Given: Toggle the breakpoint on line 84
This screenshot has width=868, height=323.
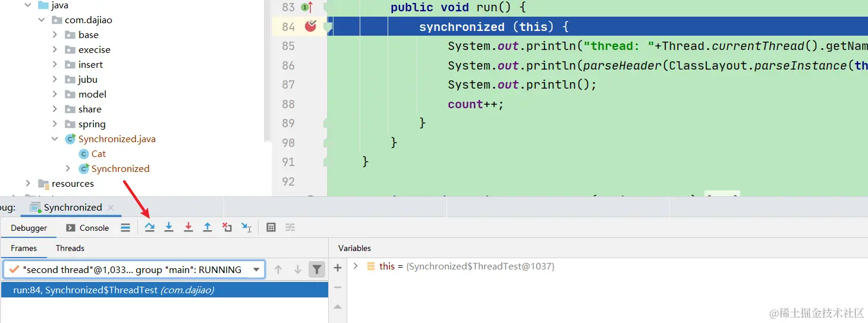Looking at the screenshot, I should 310,26.
